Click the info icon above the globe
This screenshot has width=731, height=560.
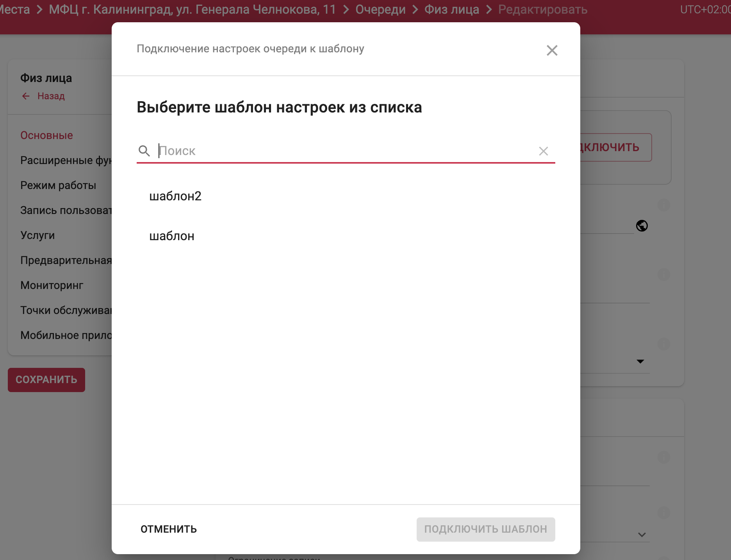pyautogui.click(x=663, y=205)
